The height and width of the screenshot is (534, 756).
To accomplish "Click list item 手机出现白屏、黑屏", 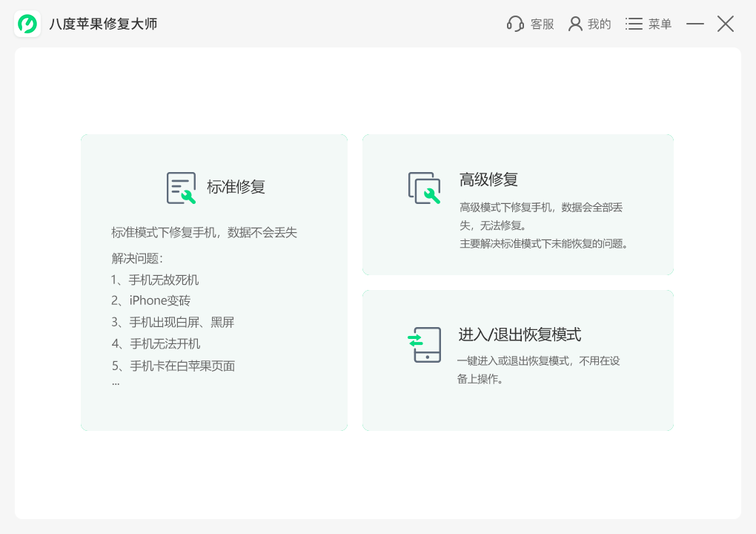I will 182,322.
